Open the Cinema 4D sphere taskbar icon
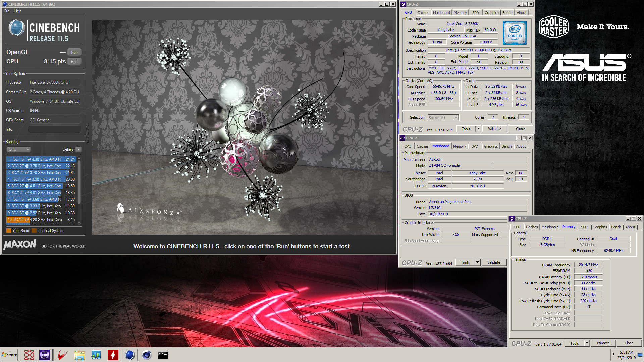This screenshot has height=362, width=644. click(x=147, y=355)
